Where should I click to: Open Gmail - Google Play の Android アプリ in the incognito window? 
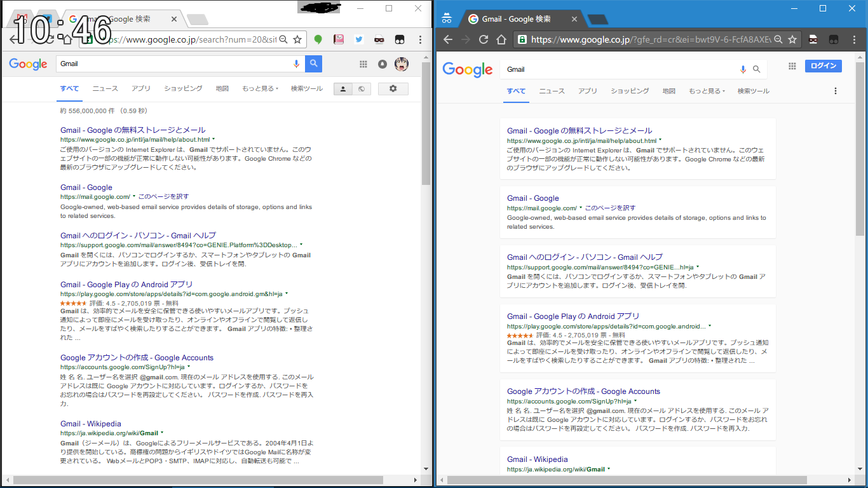573,316
